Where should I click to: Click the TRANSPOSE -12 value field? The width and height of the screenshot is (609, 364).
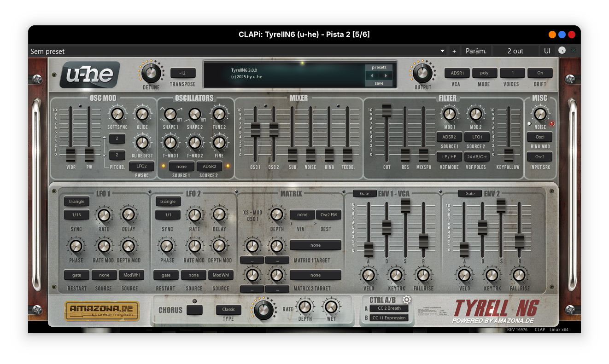coord(183,73)
